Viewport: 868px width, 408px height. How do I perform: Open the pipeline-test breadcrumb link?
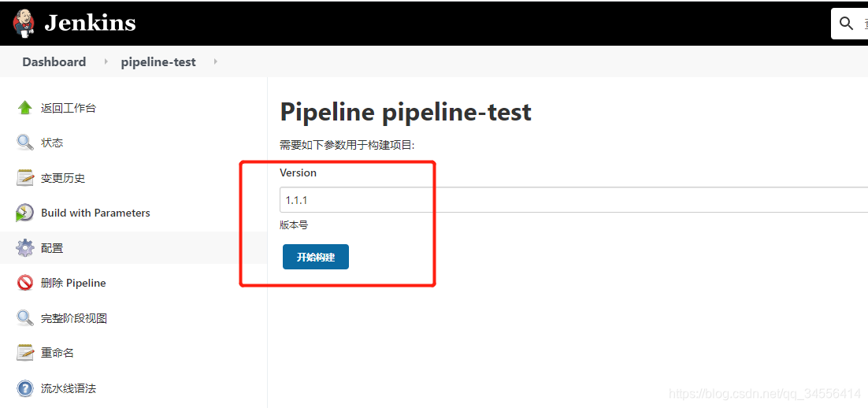158,61
